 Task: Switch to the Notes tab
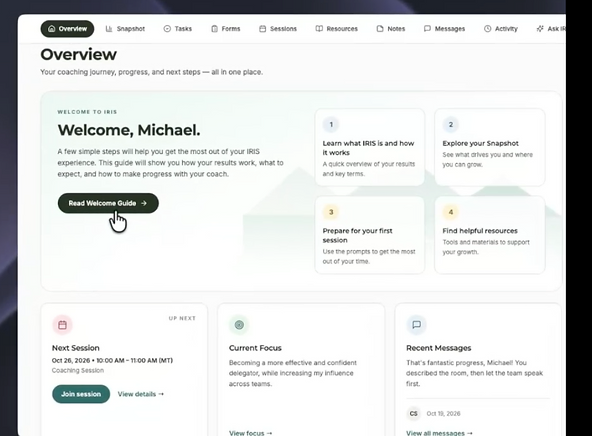391,29
